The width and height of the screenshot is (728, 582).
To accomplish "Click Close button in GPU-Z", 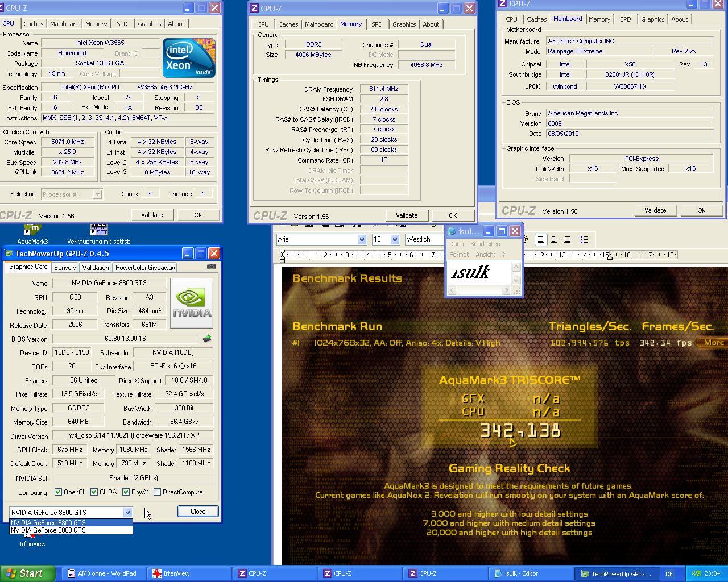I will click(x=198, y=512).
